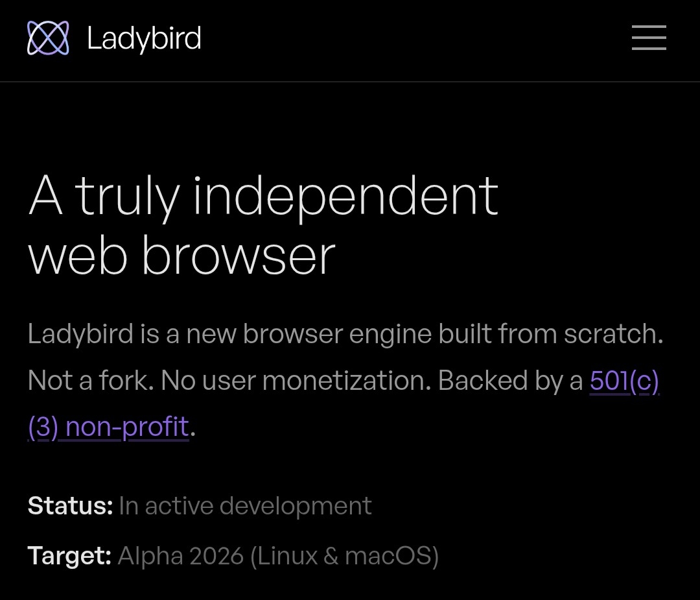Click the word "development" in Status line

(296, 507)
